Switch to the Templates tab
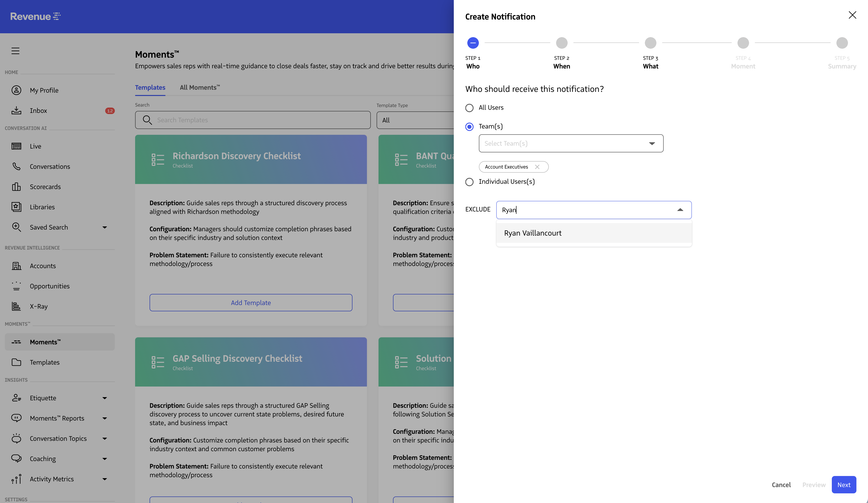Screen dimensions: 868x503 click(x=150, y=88)
